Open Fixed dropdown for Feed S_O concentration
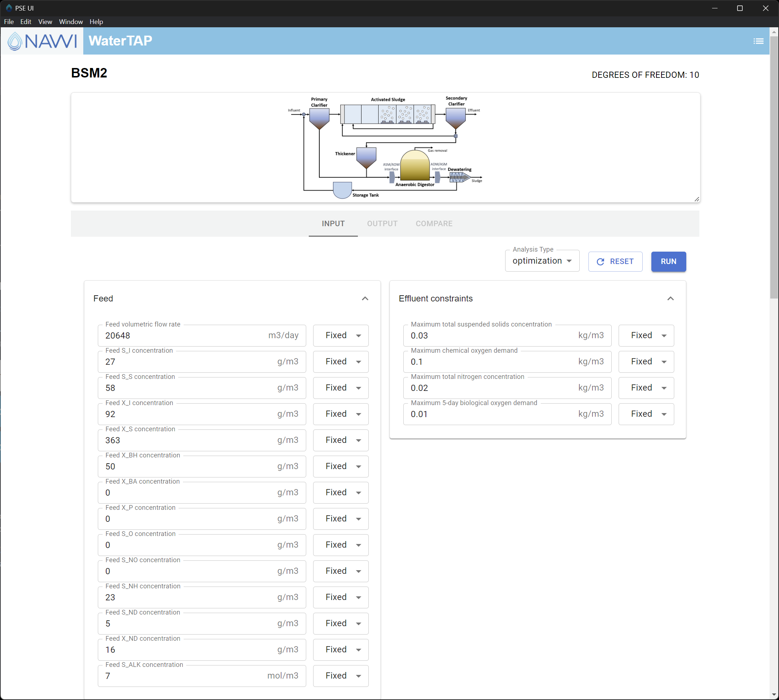 (341, 545)
